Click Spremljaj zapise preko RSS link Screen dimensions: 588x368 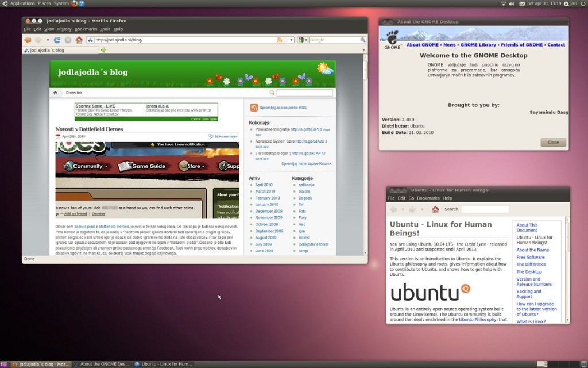click(283, 108)
